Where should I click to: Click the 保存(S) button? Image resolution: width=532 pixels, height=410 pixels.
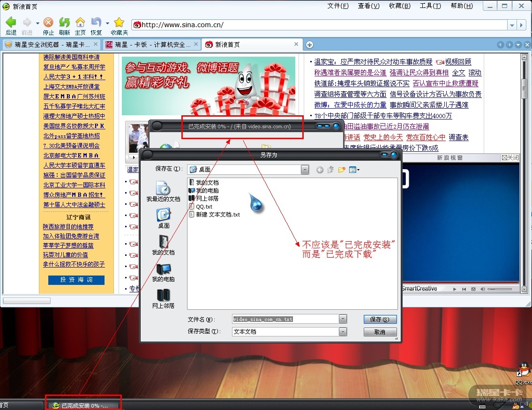[x=380, y=319]
